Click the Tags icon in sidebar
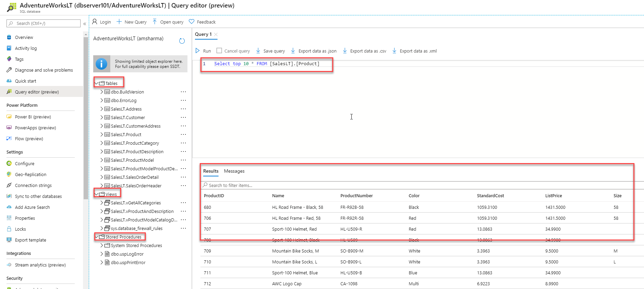This screenshot has height=289, width=644. (9, 59)
